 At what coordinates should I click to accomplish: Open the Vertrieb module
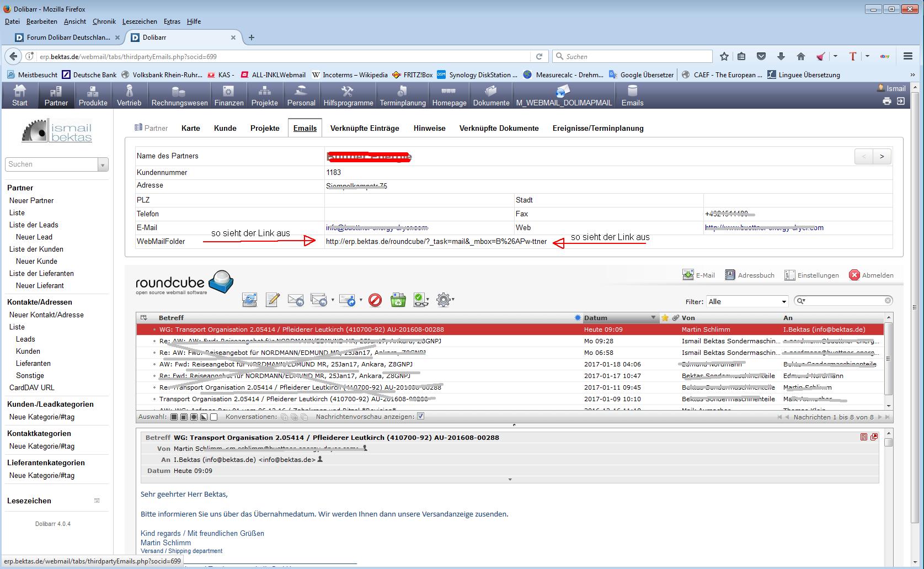pos(129,95)
